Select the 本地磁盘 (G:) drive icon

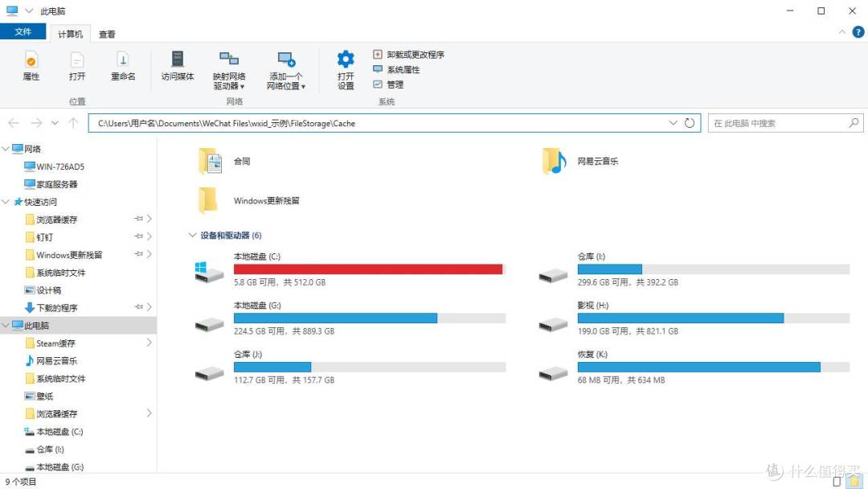coord(209,324)
